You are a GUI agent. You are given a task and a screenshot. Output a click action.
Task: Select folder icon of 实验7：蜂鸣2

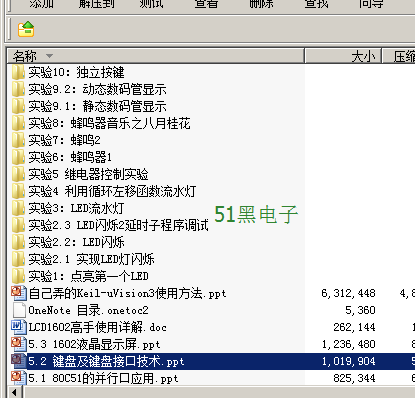18,140
